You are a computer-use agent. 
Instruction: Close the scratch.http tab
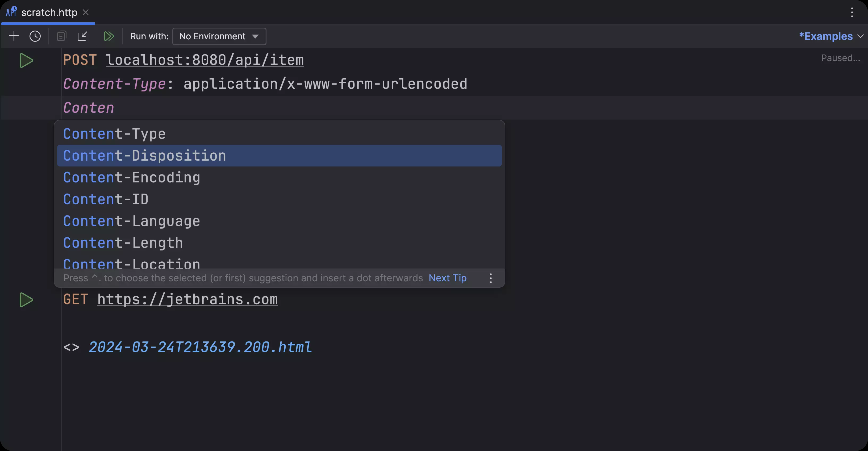pos(86,12)
